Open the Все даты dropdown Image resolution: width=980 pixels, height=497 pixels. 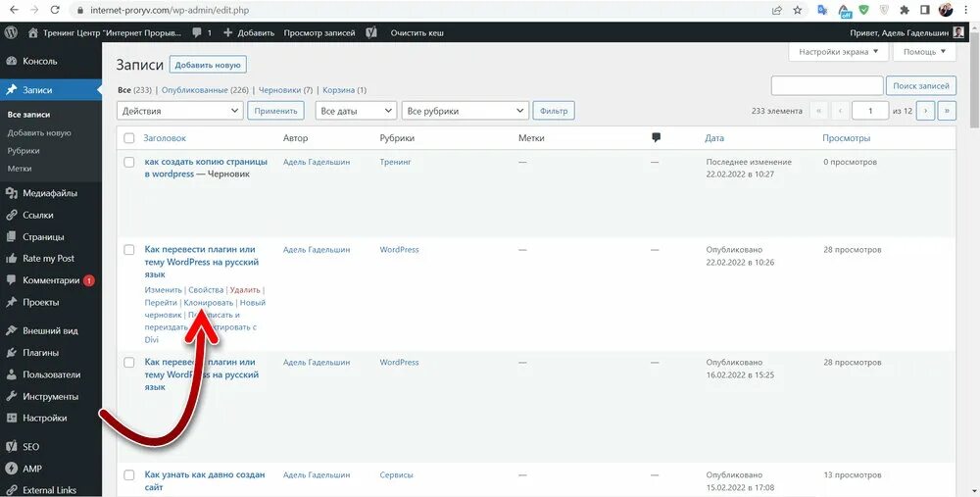(x=356, y=111)
